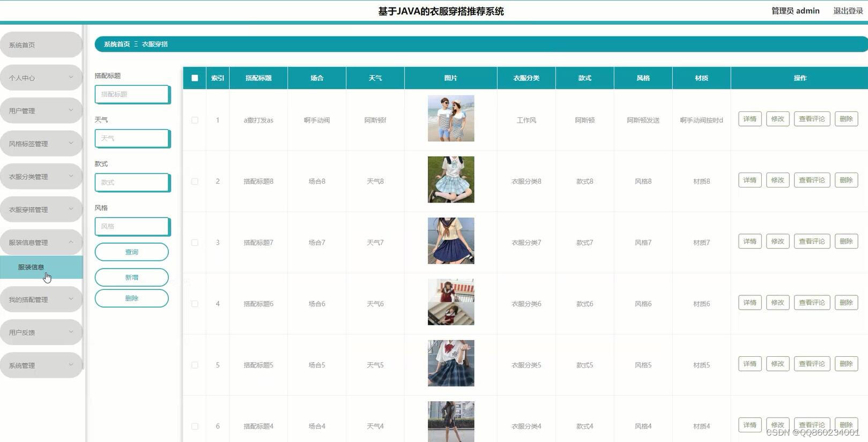Open the couple photo thumbnail in row 1
The height and width of the screenshot is (442, 868).
451,118
